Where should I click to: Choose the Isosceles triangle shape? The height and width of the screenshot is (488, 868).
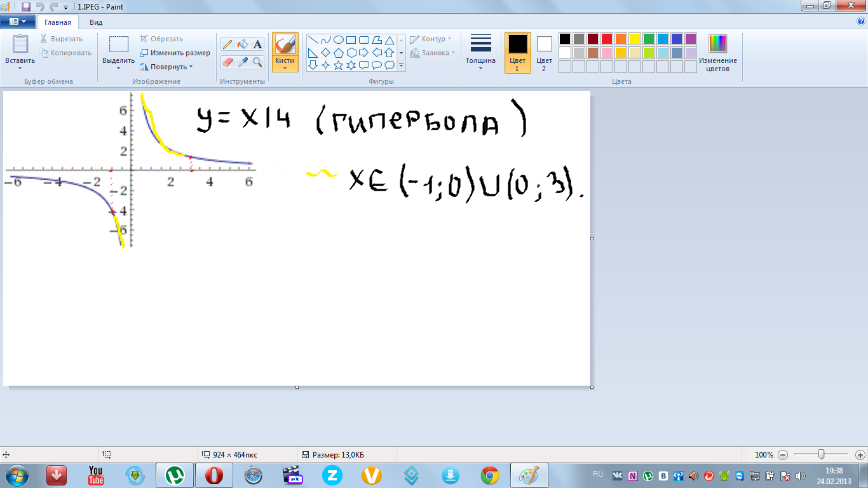390,40
